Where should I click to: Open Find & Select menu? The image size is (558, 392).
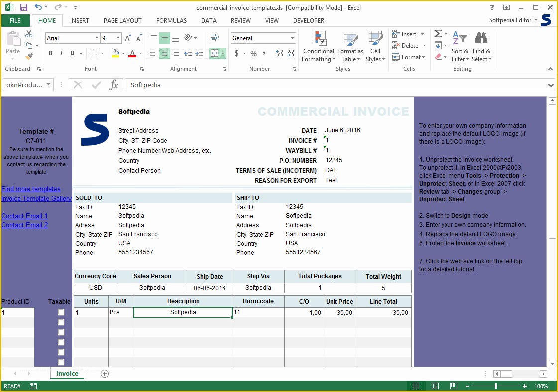point(481,47)
